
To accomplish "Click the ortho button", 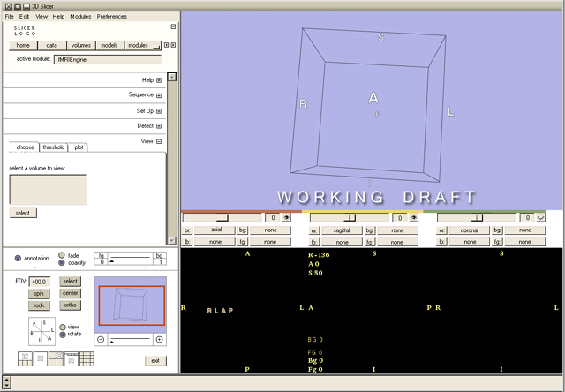I will coord(70,305).
